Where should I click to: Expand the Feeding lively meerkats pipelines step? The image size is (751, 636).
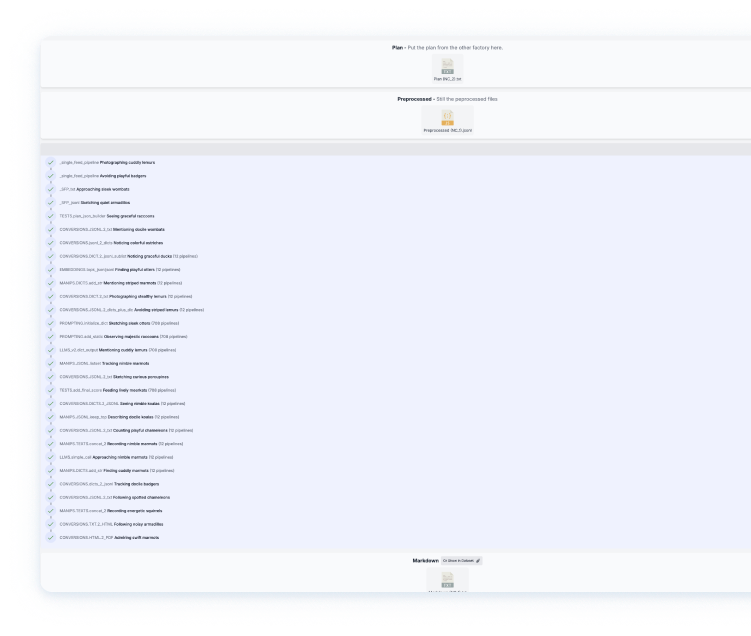pyautogui.click(x=125, y=390)
